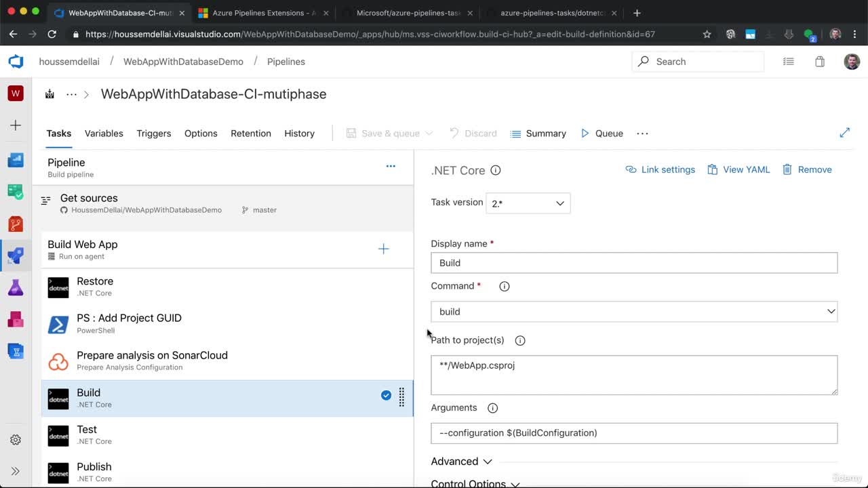Select the Test .NET Core task
Viewport: 868px width, 488px height.
click(227, 435)
